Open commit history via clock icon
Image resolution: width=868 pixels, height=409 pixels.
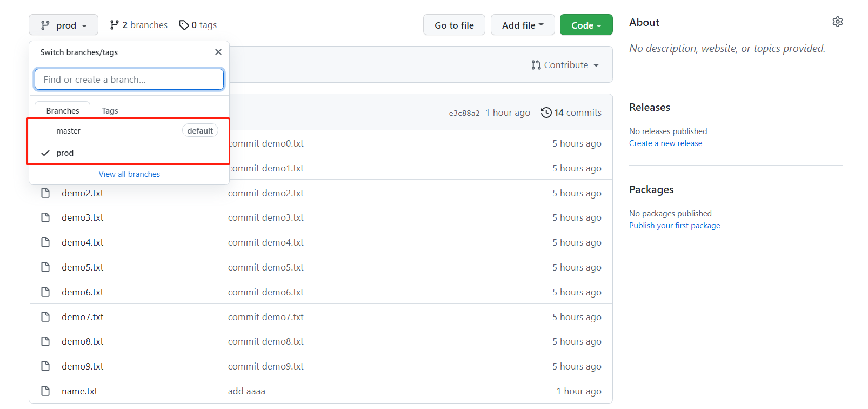(546, 113)
